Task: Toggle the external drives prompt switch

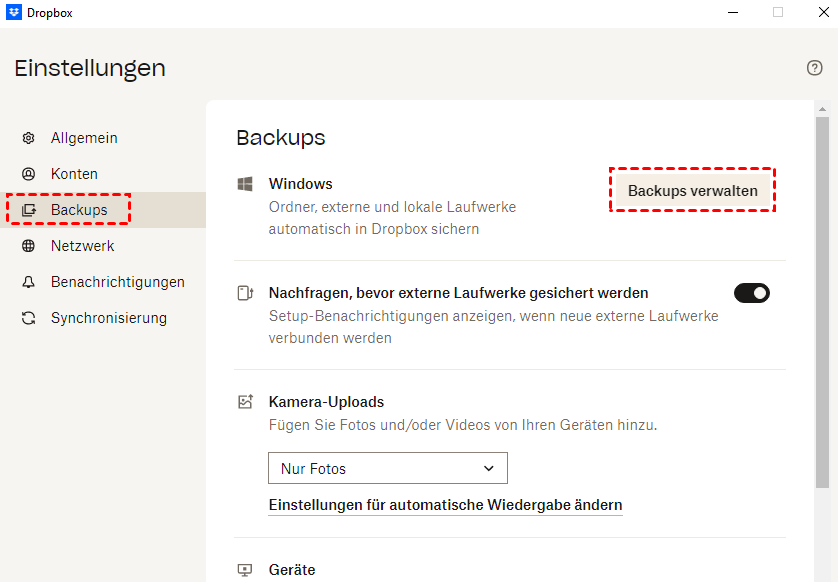Action: tap(752, 293)
